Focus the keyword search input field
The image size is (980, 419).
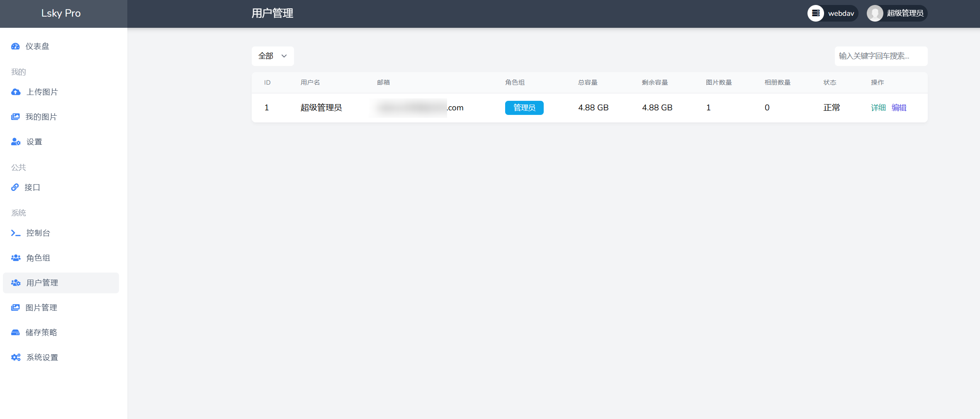coord(880,56)
